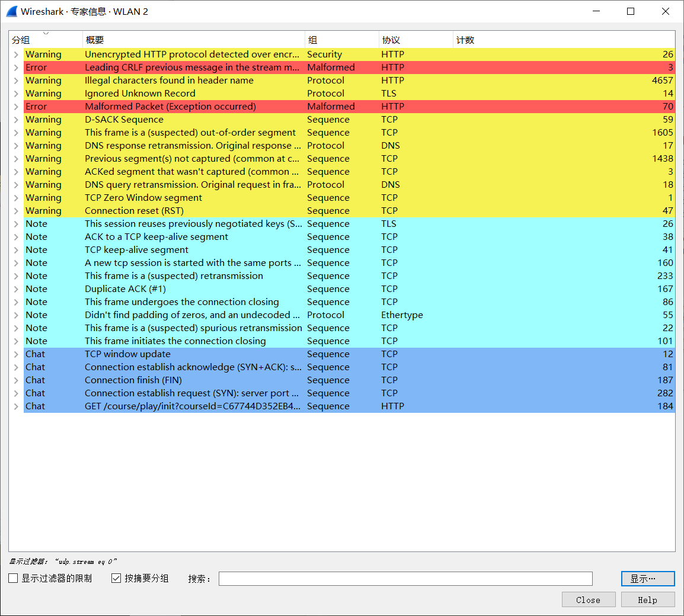Click the Security group cell

[324, 54]
